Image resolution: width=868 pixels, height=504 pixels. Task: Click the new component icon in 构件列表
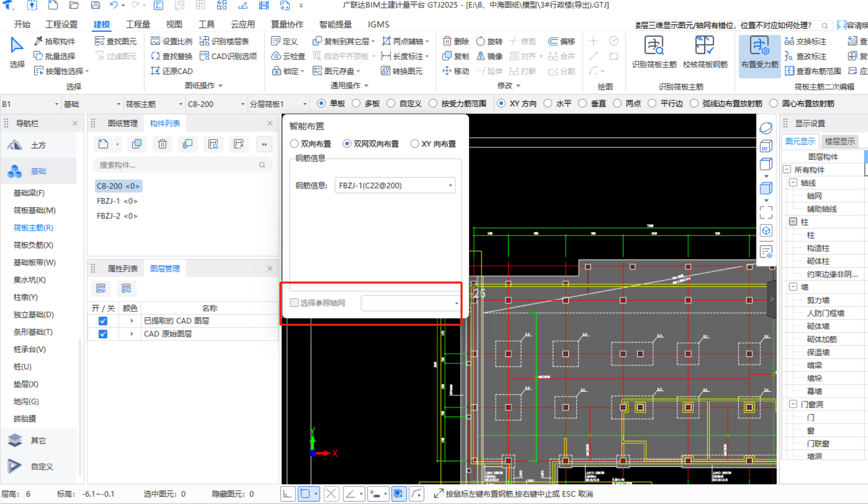(103, 144)
